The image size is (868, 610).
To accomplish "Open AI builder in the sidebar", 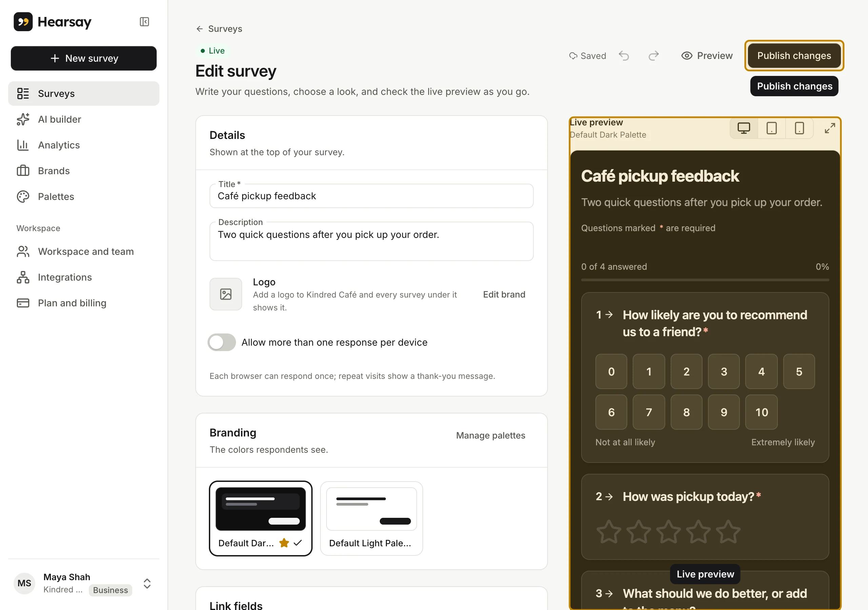I will [83, 119].
